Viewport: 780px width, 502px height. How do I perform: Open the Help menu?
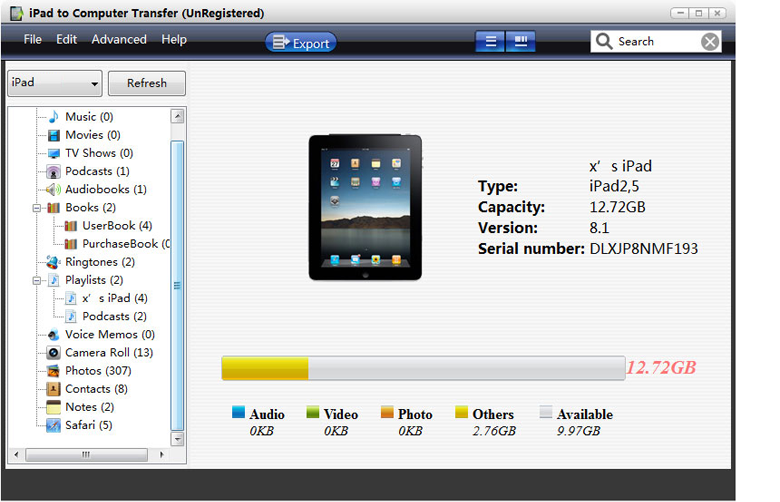[174, 39]
